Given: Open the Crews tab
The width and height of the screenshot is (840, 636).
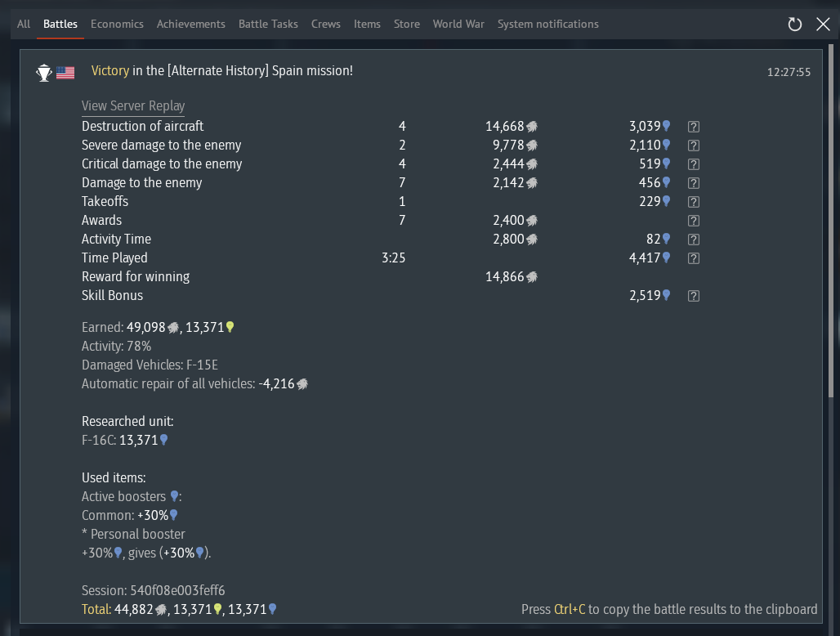Looking at the screenshot, I should [x=326, y=24].
